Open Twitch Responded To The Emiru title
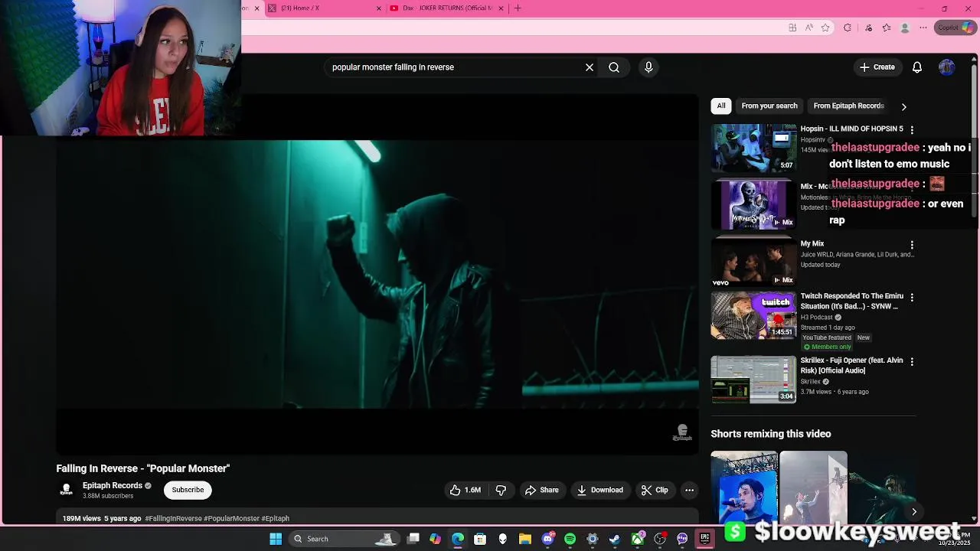This screenshot has height=551, width=980. [852, 301]
